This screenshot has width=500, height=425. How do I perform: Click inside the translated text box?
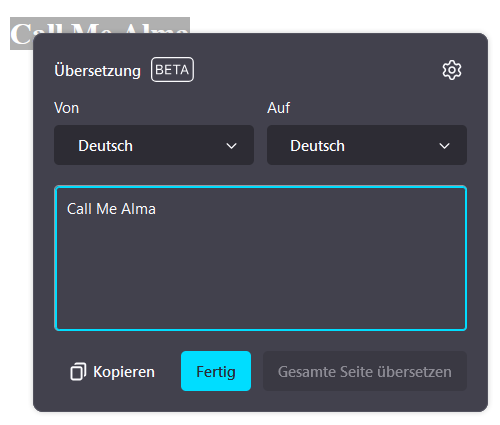click(x=260, y=258)
